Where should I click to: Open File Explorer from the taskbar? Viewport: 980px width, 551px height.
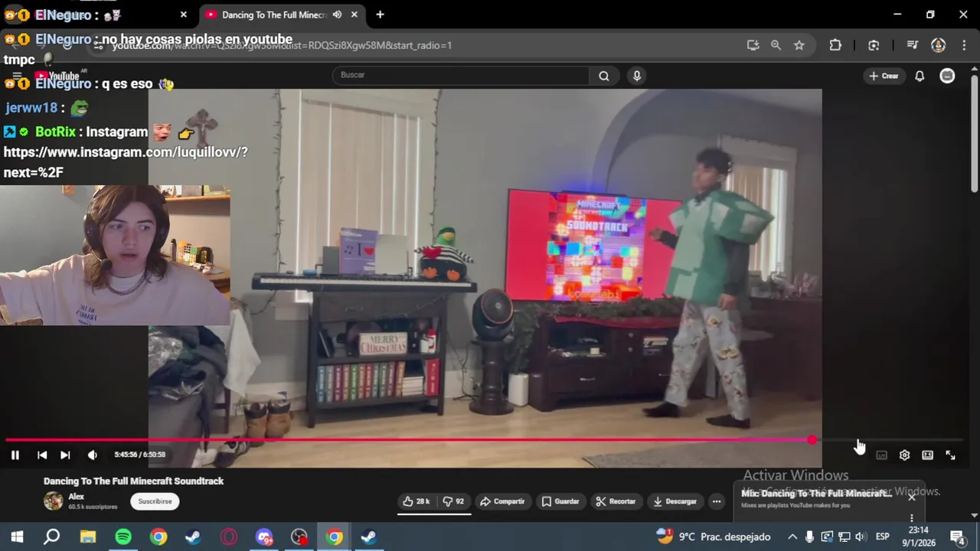point(88,536)
